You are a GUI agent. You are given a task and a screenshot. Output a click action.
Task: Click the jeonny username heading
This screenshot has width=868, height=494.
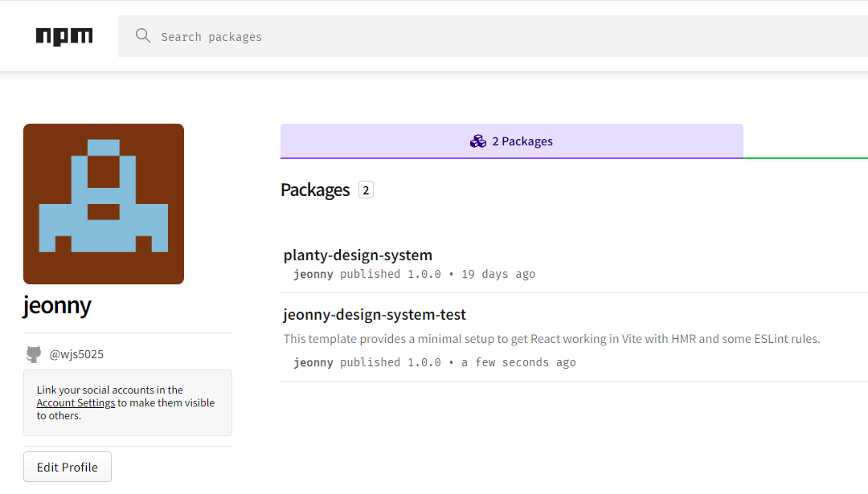[57, 306]
